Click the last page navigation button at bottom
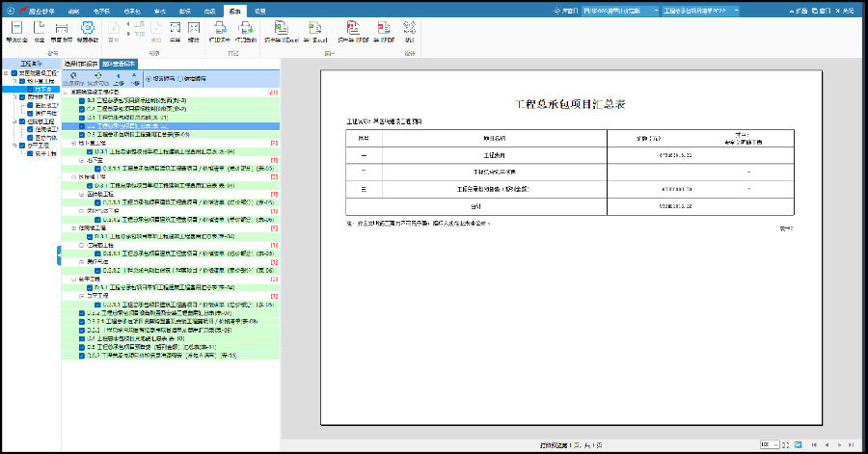The image size is (868, 454). tap(853, 444)
